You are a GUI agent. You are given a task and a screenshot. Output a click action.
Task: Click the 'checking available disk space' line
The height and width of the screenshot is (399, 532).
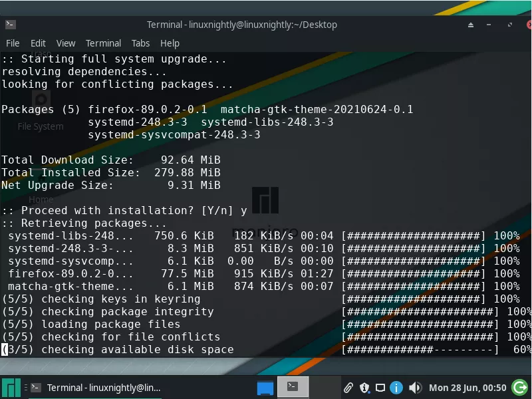[x=138, y=350]
